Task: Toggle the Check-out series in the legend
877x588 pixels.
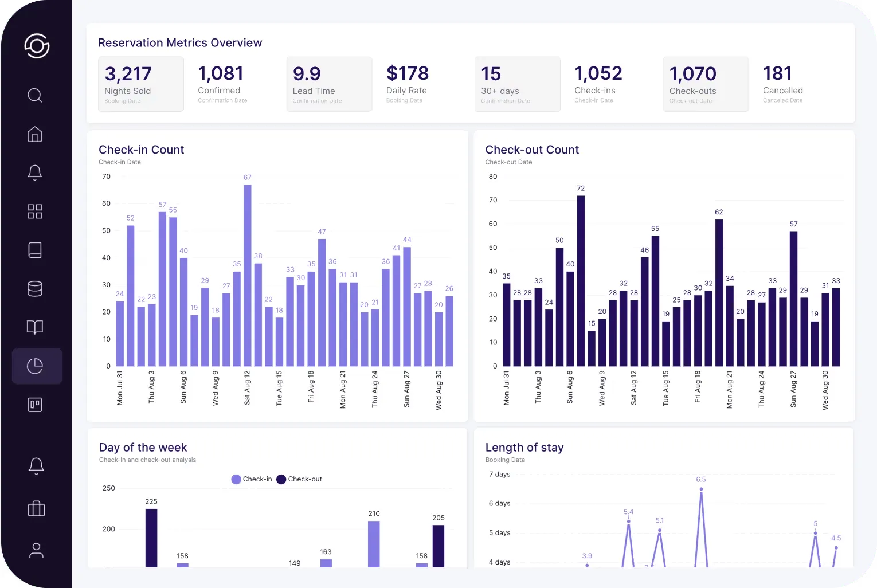Action: (x=299, y=479)
